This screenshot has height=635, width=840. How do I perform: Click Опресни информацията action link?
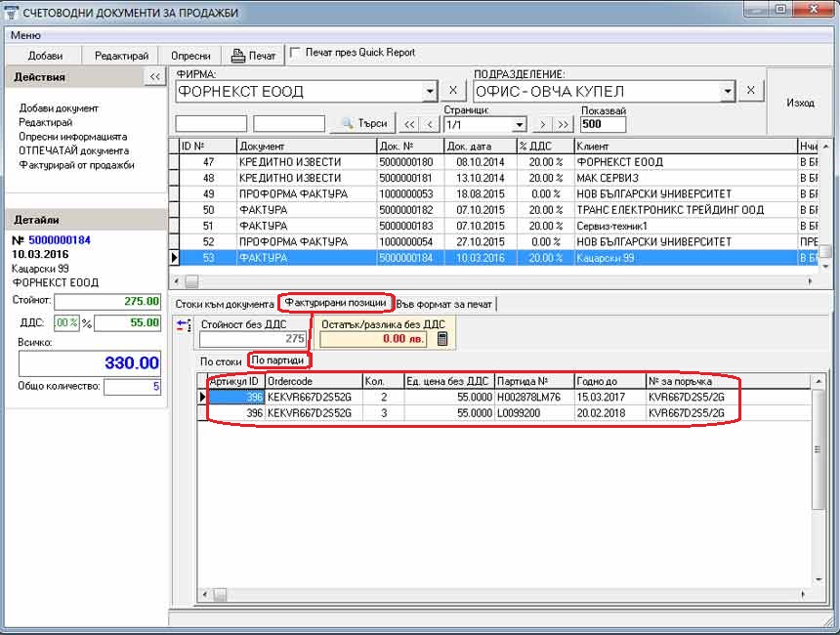[x=73, y=137]
